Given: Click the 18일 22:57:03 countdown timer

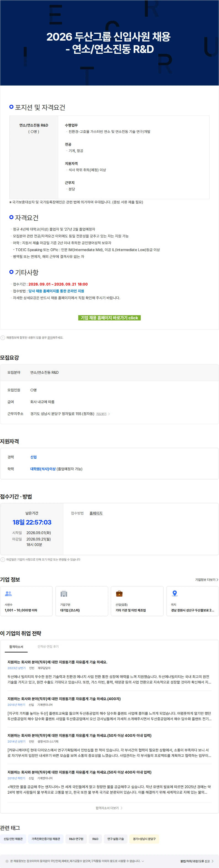Looking at the screenshot, I should [x=32, y=522].
